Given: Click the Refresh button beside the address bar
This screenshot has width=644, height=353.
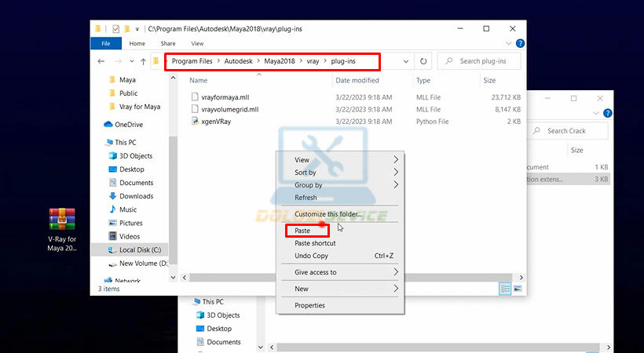Looking at the screenshot, I should pyautogui.click(x=424, y=61).
